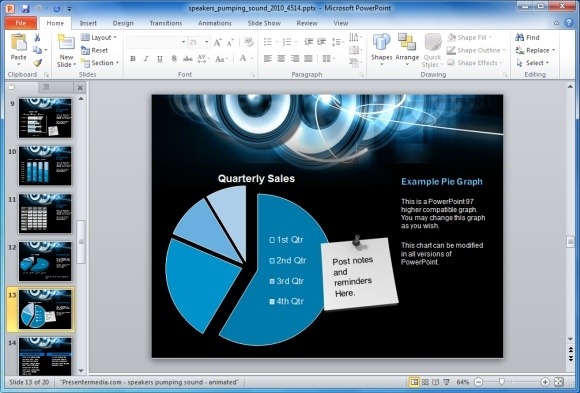Open the Layout dropdown
Image resolution: width=580 pixels, height=393 pixels.
point(99,37)
